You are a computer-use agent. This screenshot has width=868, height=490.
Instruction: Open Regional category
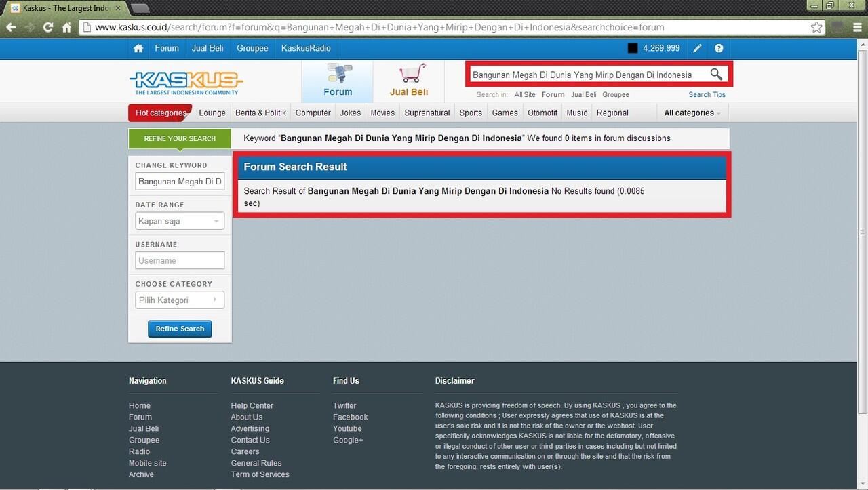pyautogui.click(x=612, y=113)
